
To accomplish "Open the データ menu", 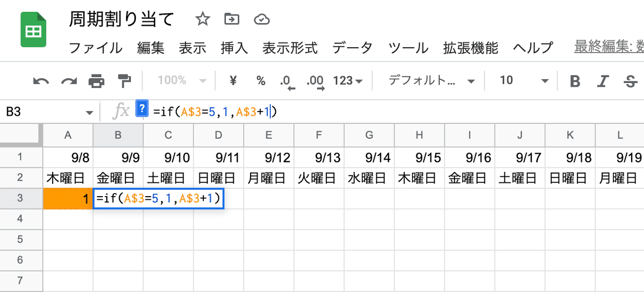I will click(353, 48).
